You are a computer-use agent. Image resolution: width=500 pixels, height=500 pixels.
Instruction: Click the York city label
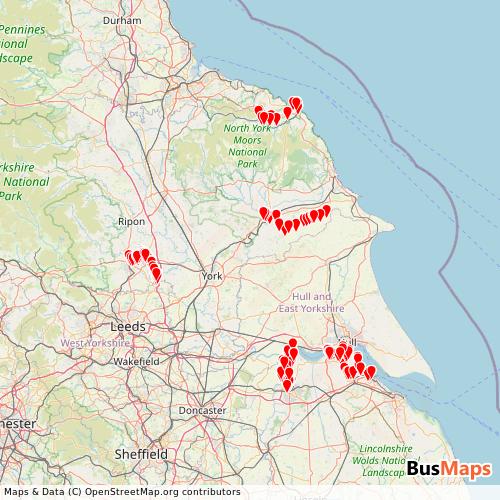click(212, 276)
